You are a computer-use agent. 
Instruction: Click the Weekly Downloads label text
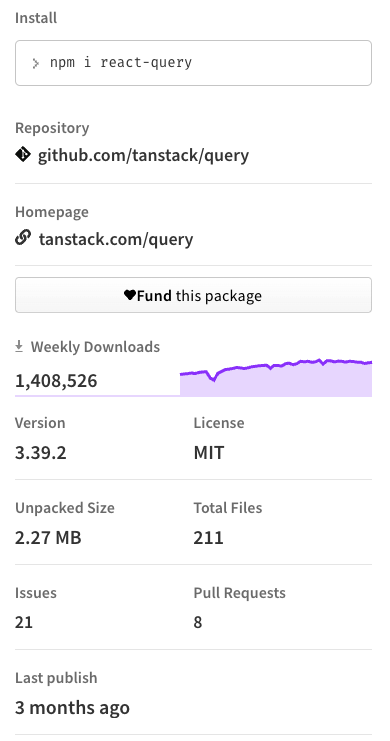[95, 346]
